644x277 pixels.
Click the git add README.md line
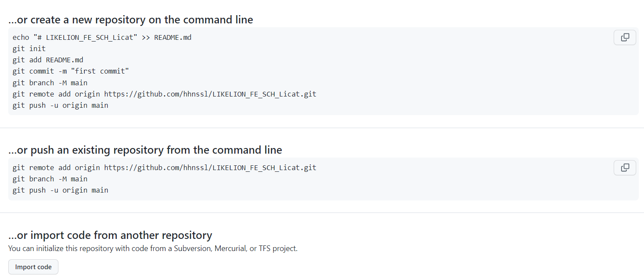(48, 60)
